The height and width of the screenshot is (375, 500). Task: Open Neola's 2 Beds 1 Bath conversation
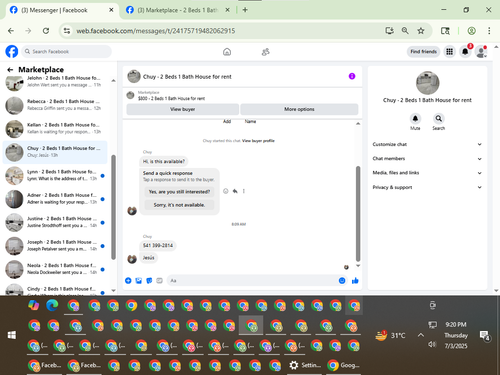[x=55, y=269]
